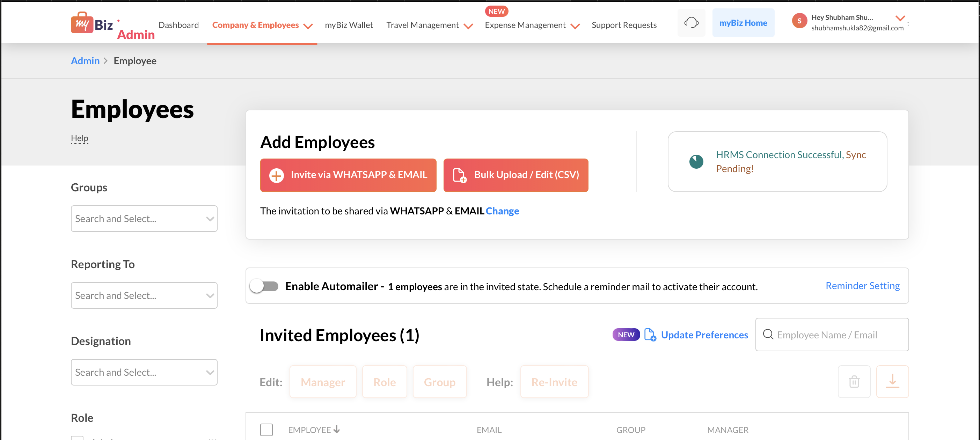The width and height of the screenshot is (980, 440).
Task: Open the Help link under Employees
Action: (80, 138)
